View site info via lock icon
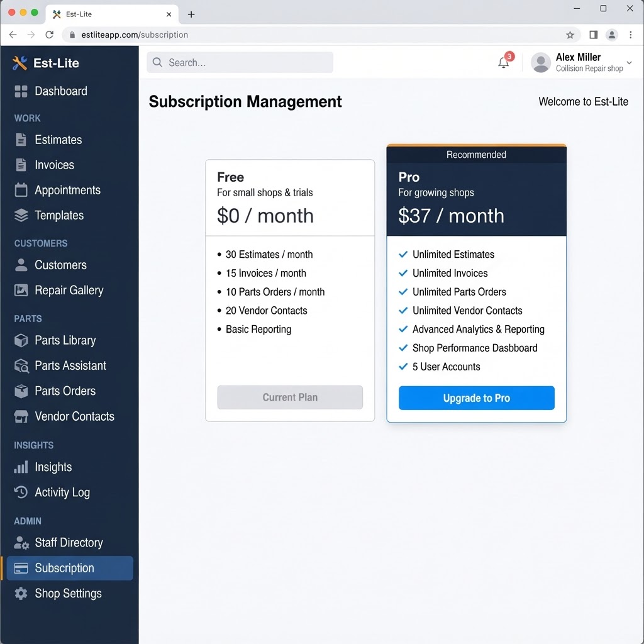644x644 pixels. (72, 35)
